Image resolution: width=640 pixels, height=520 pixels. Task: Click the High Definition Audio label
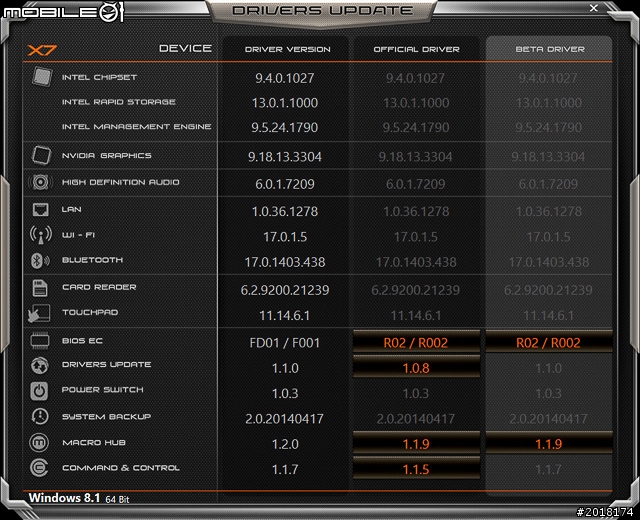pyautogui.click(x=120, y=182)
